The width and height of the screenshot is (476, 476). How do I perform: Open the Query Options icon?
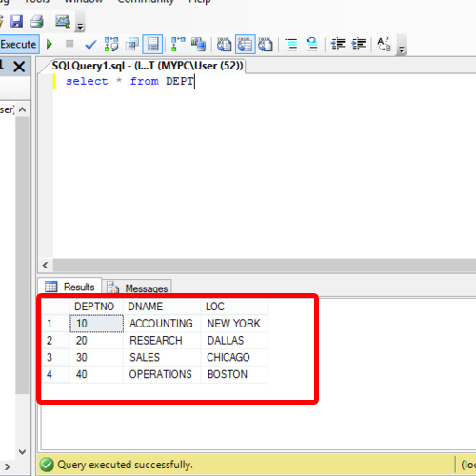point(132,45)
